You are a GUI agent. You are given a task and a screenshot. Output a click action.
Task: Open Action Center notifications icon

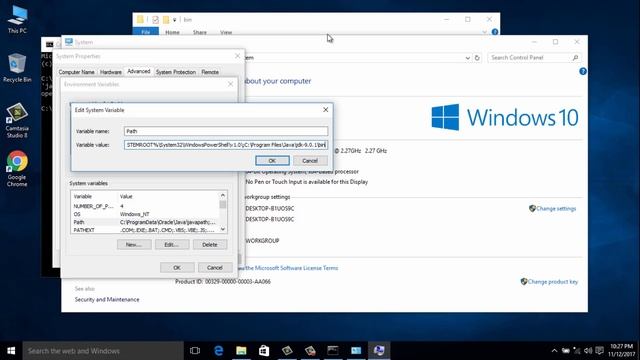point(599,351)
